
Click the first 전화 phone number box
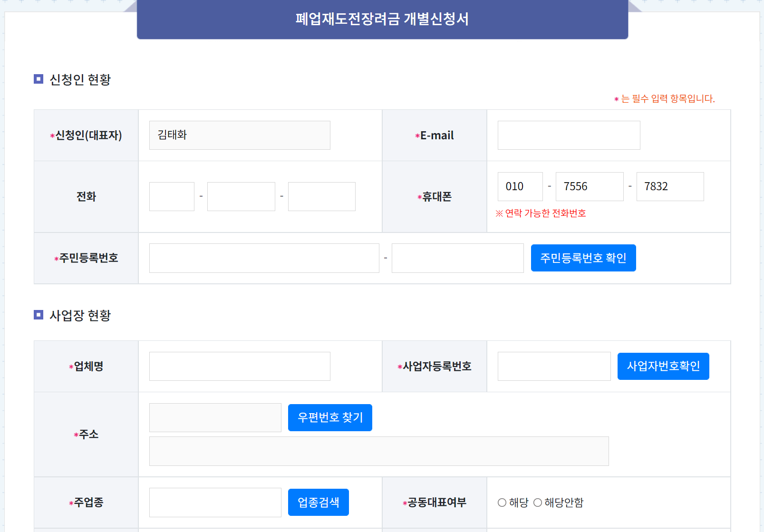point(171,196)
